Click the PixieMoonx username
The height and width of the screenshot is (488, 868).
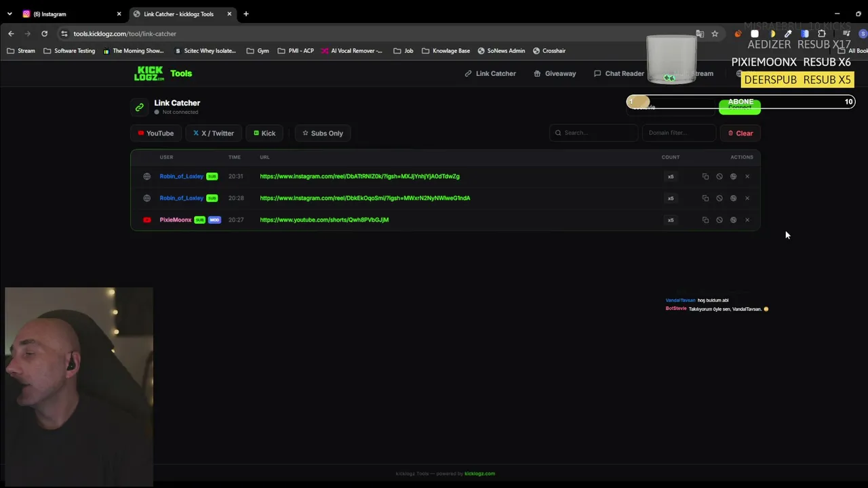tap(176, 220)
